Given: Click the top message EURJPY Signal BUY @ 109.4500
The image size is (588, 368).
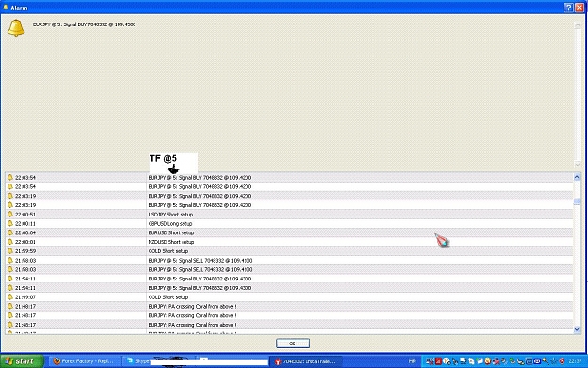Looking at the screenshot, I should pyautogui.click(x=85, y=24).
